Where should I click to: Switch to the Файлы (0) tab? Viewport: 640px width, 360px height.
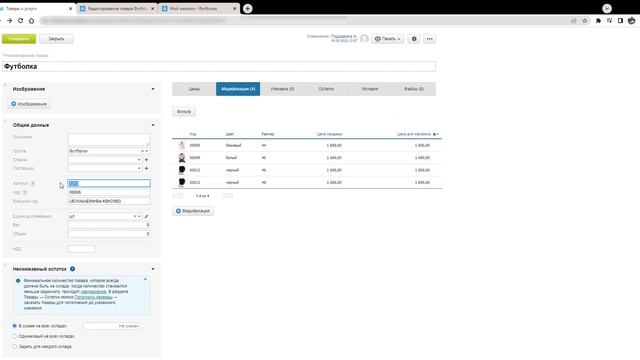click(414, 89)
